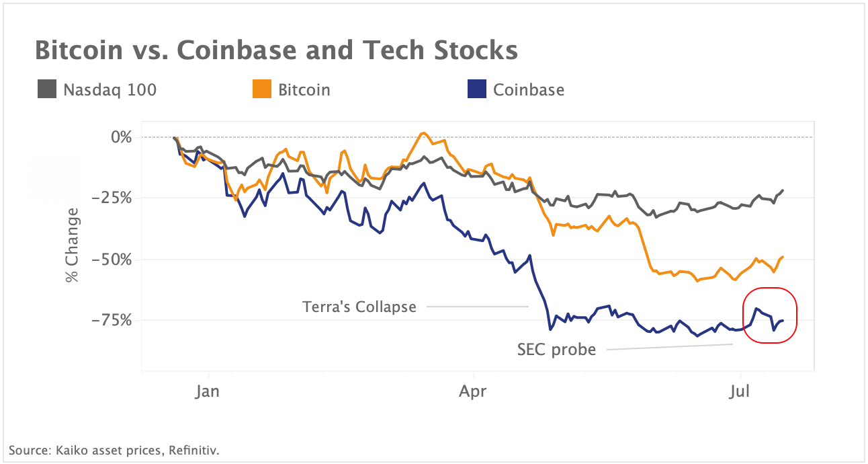Toggle the Bitcoin legend label

click(x=304, y=89)
